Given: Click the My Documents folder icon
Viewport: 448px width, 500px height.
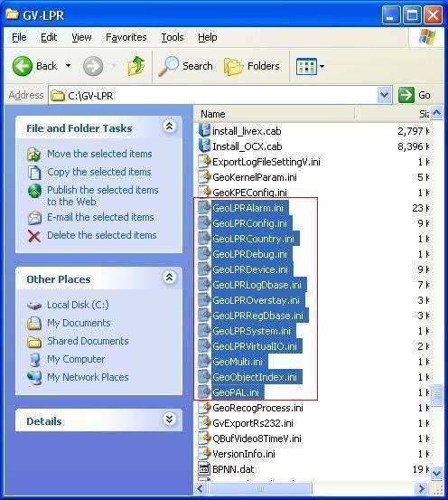Looking at the screenshot, I should coord(34,323).
